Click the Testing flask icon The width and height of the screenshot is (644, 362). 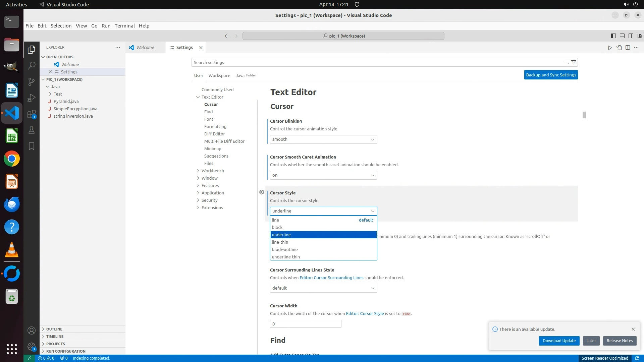pyautogui.click(x=32, y=130)
